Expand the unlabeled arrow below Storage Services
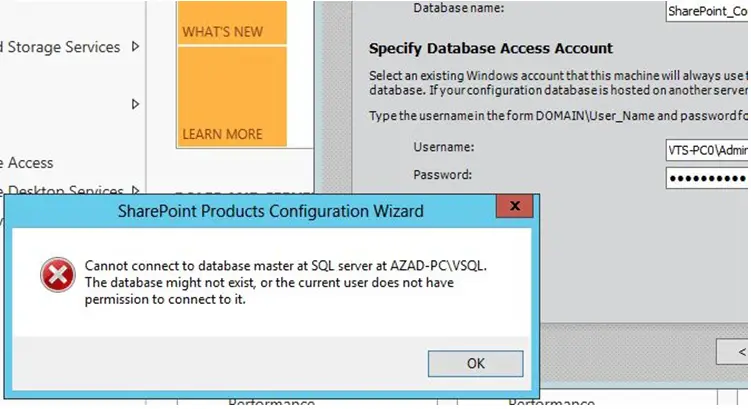 click(136, 104)
